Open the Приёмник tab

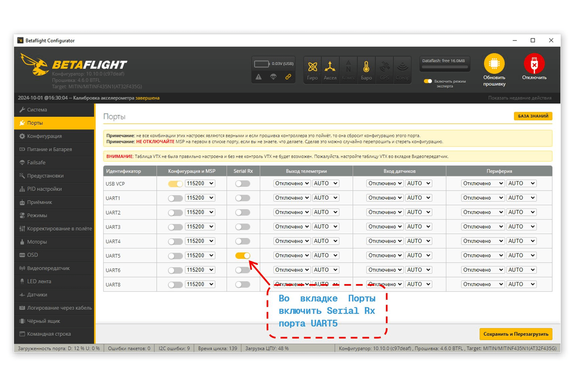click(54, 202)
